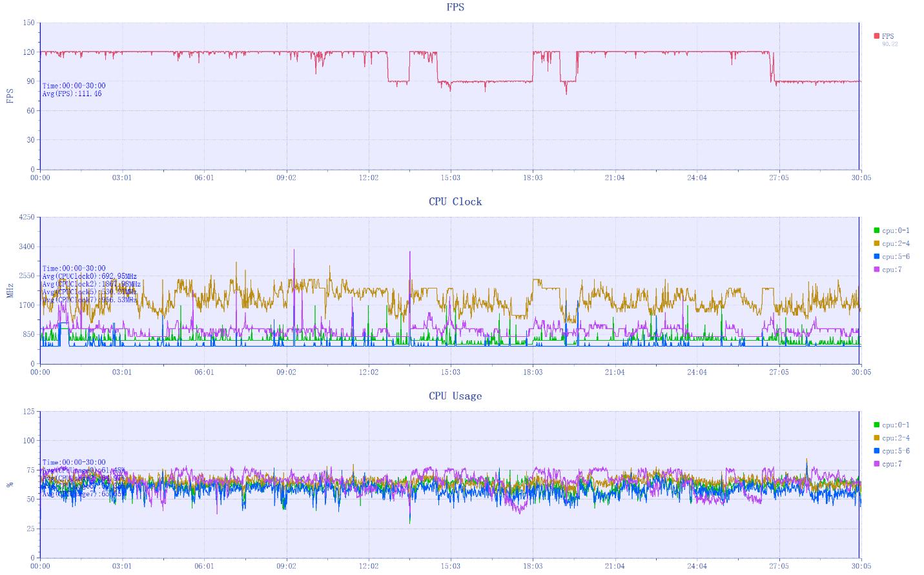The width and height of the screenshot is (924, 575).
Task: Select the FPS legend label
Action: (888, 37)
